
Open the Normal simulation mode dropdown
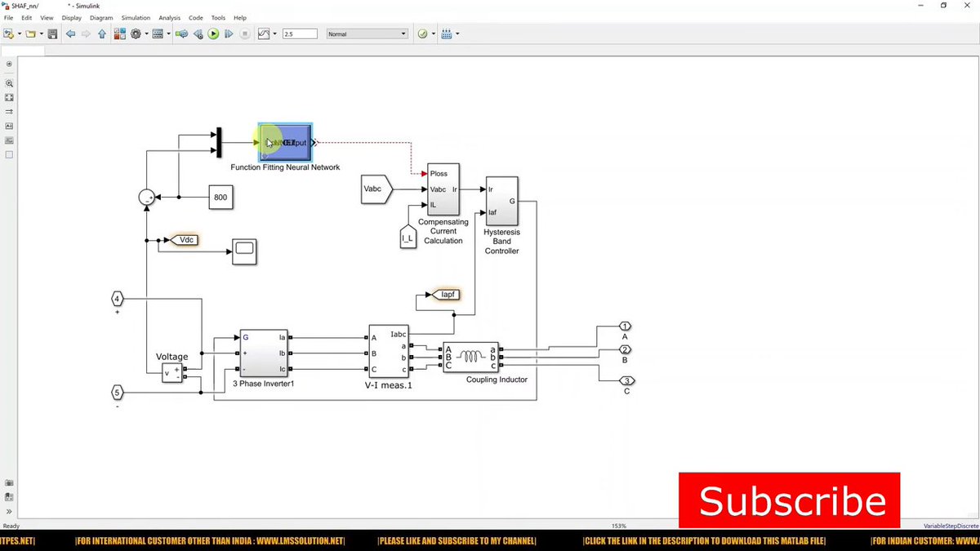tap(367, 33)
